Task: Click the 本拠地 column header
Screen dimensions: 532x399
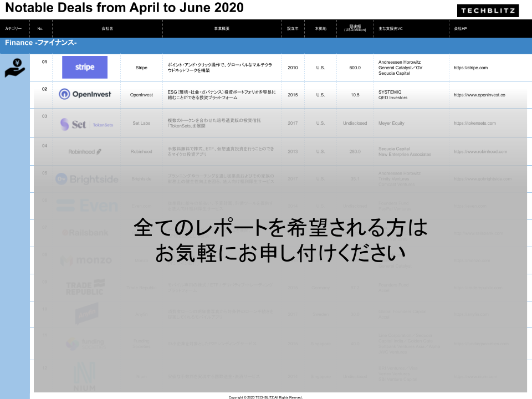Action: click(x=321, y=28)
